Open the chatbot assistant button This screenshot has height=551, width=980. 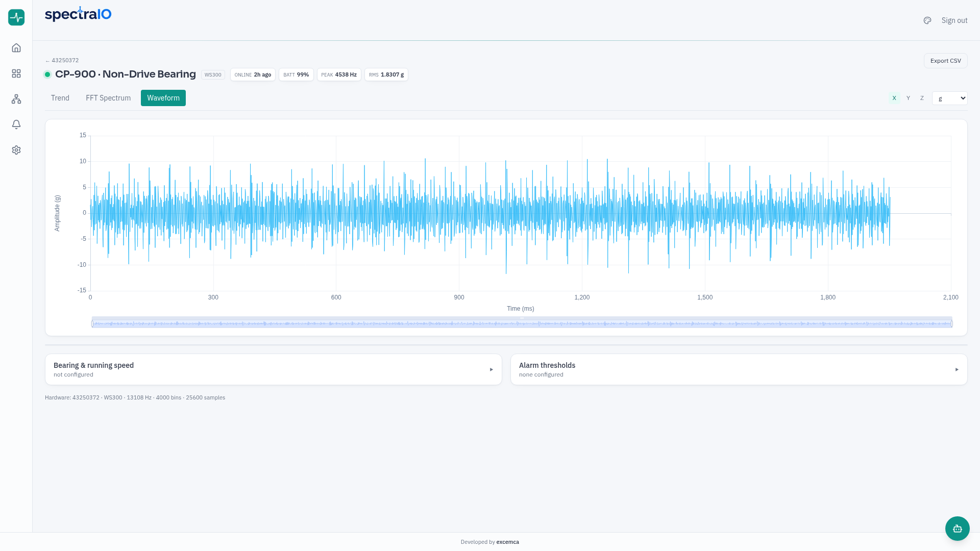point(957,529)
